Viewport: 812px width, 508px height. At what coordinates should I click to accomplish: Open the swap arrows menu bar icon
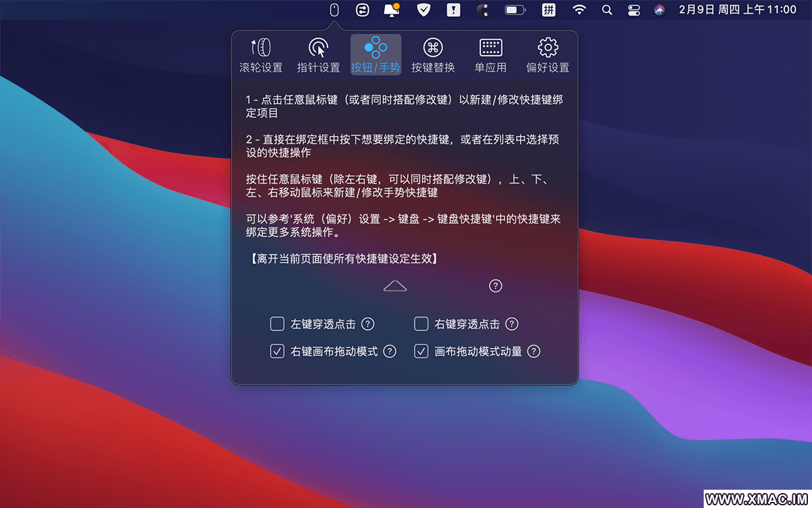363,10
